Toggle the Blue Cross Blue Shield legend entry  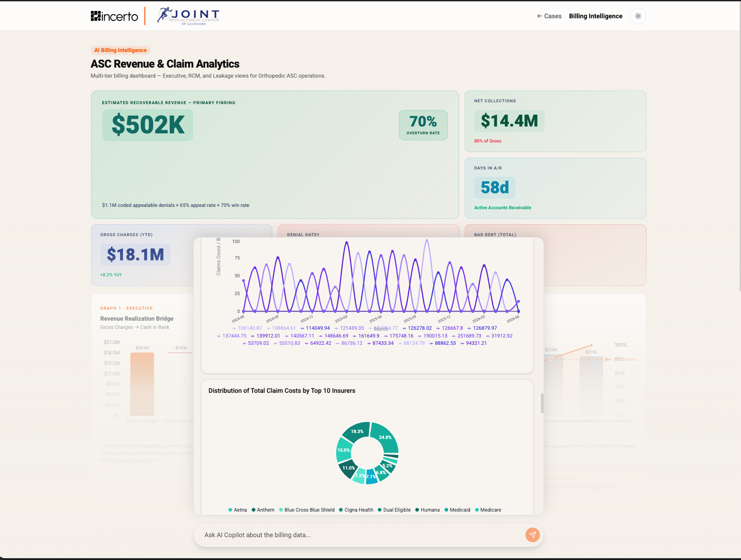[x=307, y=510]
